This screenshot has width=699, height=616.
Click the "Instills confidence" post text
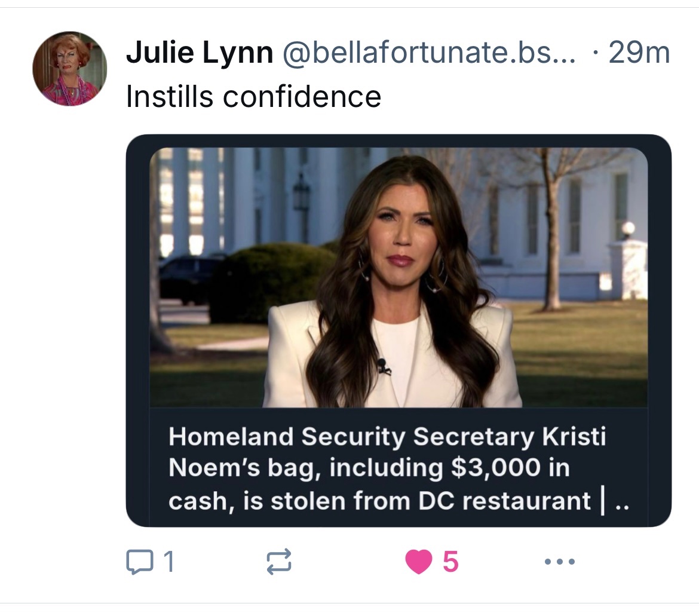253,97
